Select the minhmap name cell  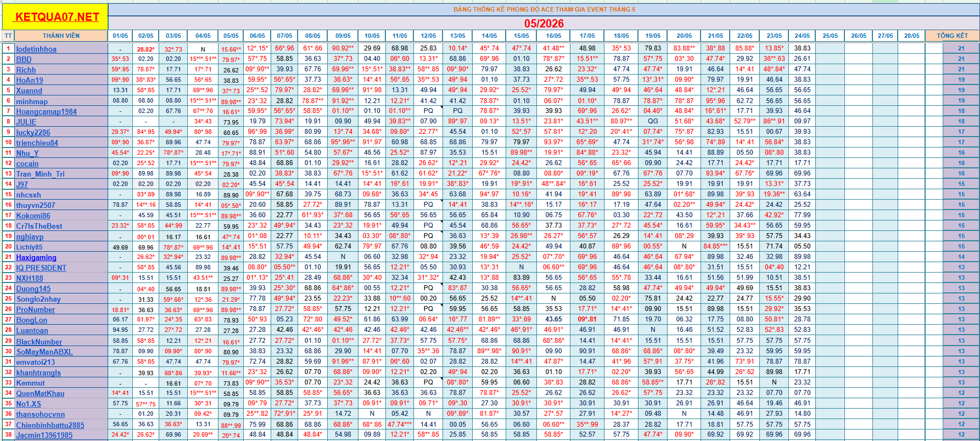point(61,101)
